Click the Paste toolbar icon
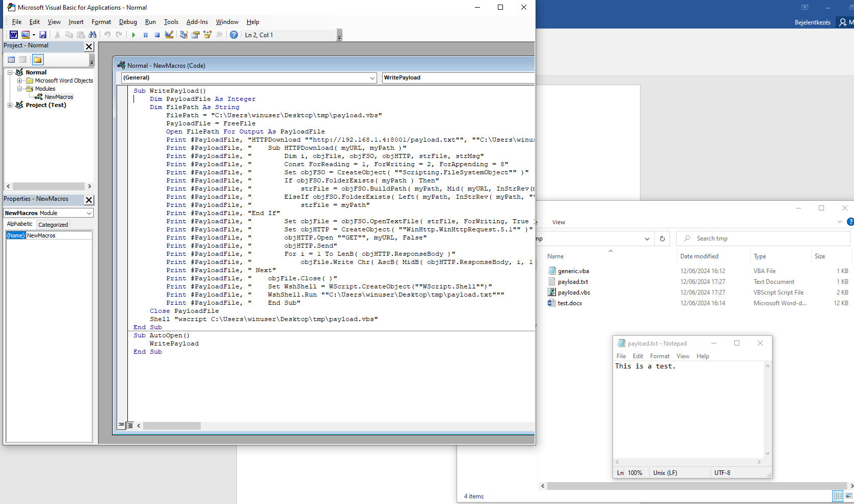The width and height of the screenshot is (854, 504). (x=81, y=35)
